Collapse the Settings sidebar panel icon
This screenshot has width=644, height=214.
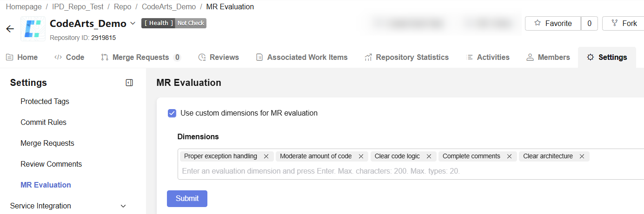point(129,83)
